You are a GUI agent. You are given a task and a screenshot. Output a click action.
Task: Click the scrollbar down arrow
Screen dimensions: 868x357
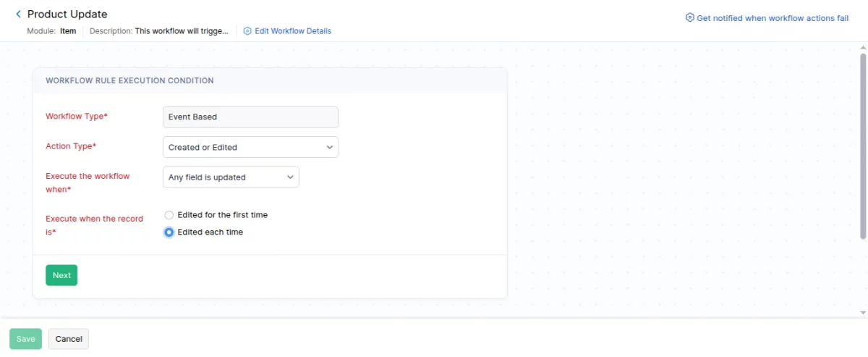click(x=862, y=312)
